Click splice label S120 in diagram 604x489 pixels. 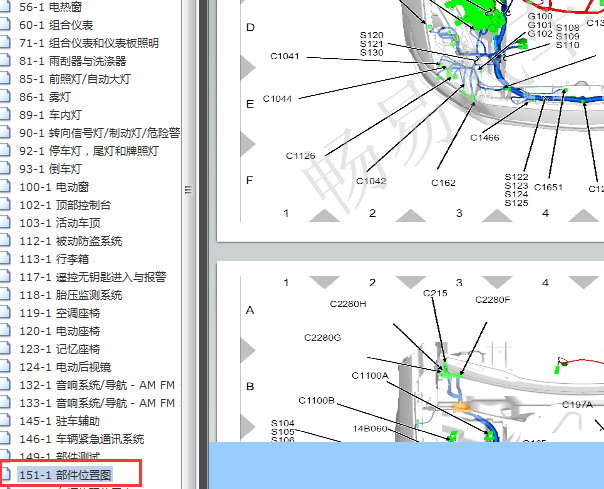[x=372, y=35]
